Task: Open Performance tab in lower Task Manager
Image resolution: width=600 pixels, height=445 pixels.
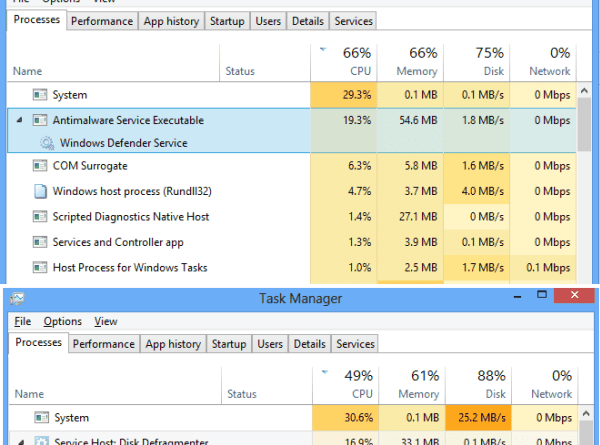Action: (103, 344)
